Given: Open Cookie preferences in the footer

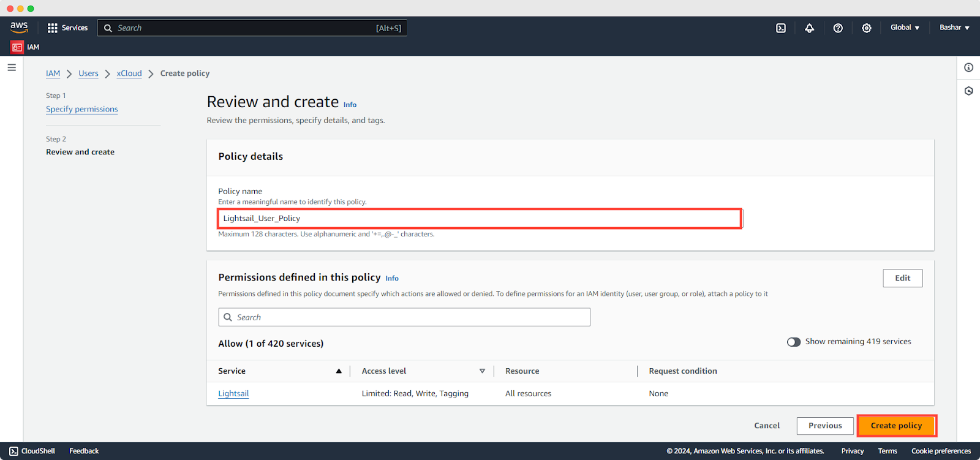Looking at the screenshot, I should pyautogui.click(x=941, y=451).
